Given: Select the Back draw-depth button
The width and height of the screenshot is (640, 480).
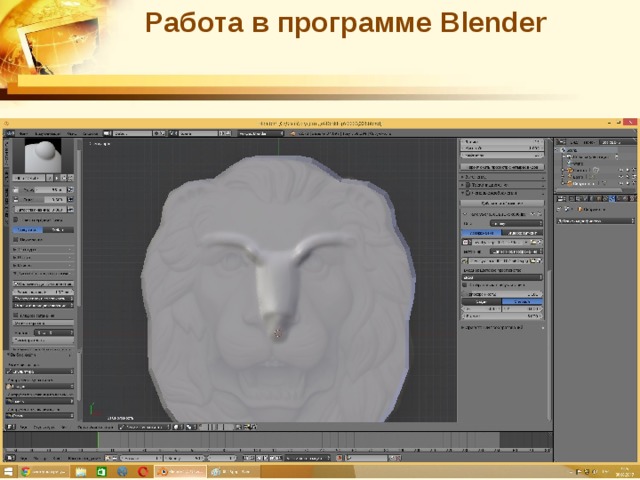Looking at the screenshot, I should [482, 302].
